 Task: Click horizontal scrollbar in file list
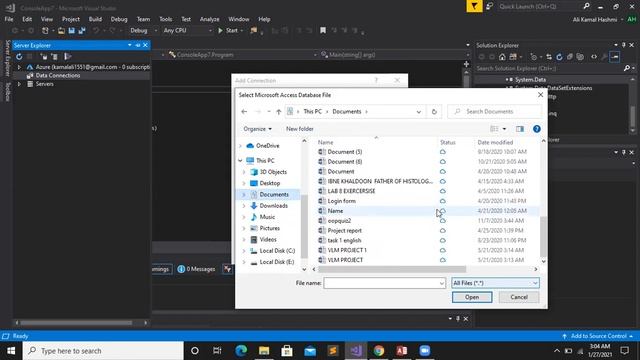point(392,269)
